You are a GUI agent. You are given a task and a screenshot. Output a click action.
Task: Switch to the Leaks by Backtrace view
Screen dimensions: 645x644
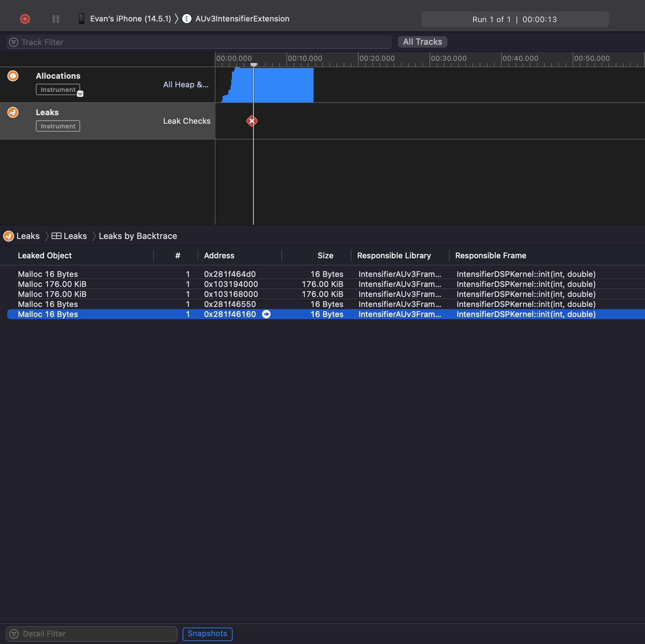(138, 236)
